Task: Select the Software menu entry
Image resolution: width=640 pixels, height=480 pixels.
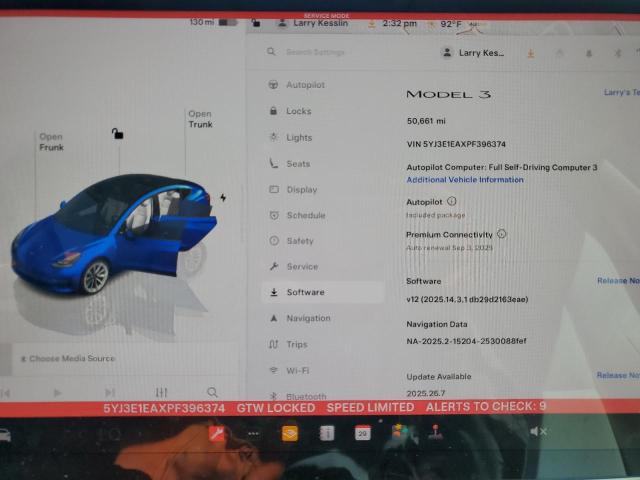Action: (322, 292)
